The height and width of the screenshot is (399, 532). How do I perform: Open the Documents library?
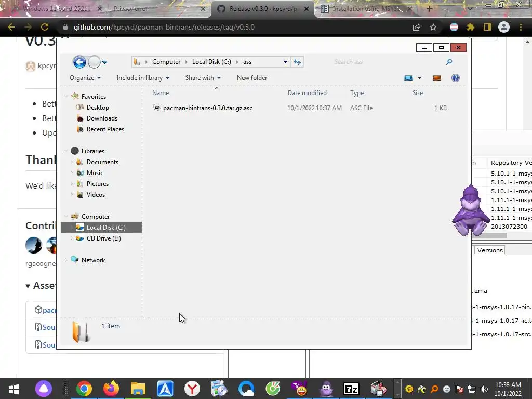click(102, 162)
